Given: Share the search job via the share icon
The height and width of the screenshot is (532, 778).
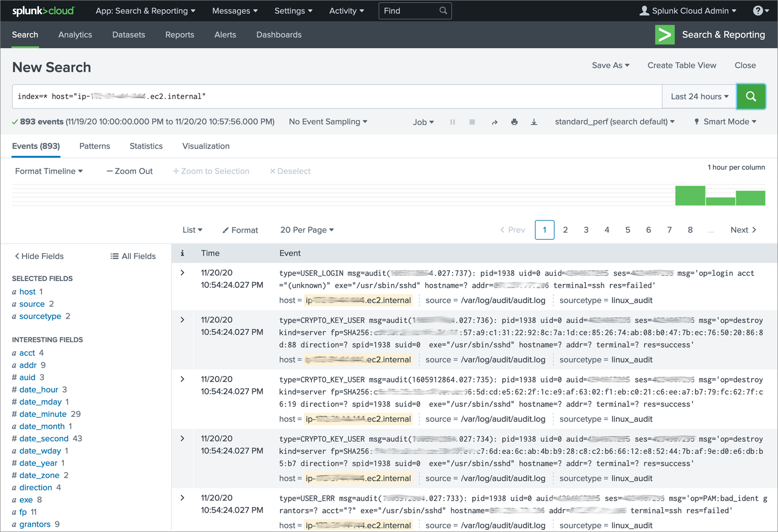Looking at the screenshot, I should [495, 122].
